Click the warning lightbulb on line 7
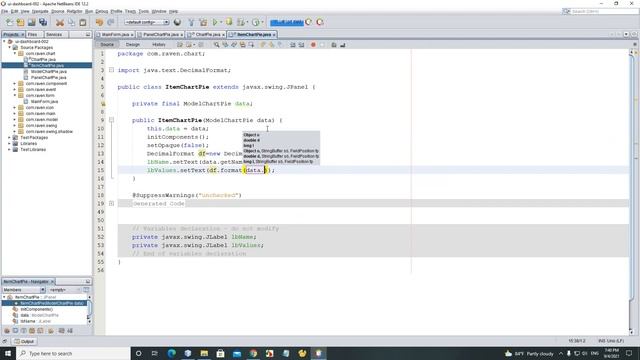 [x=103, y=104]
